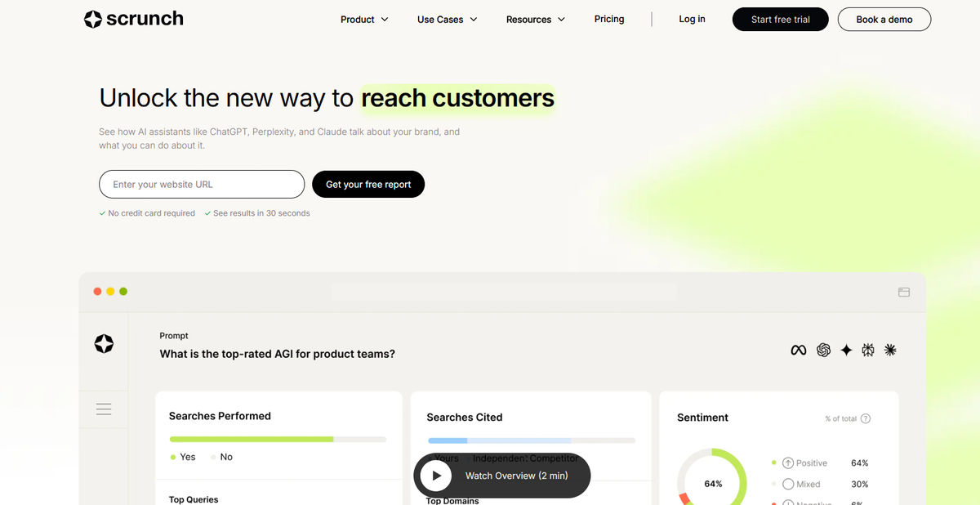This screenshot has height=505, width=980.
Task: Click the browser layout icon in the mockup window
Action: (903, 292)
